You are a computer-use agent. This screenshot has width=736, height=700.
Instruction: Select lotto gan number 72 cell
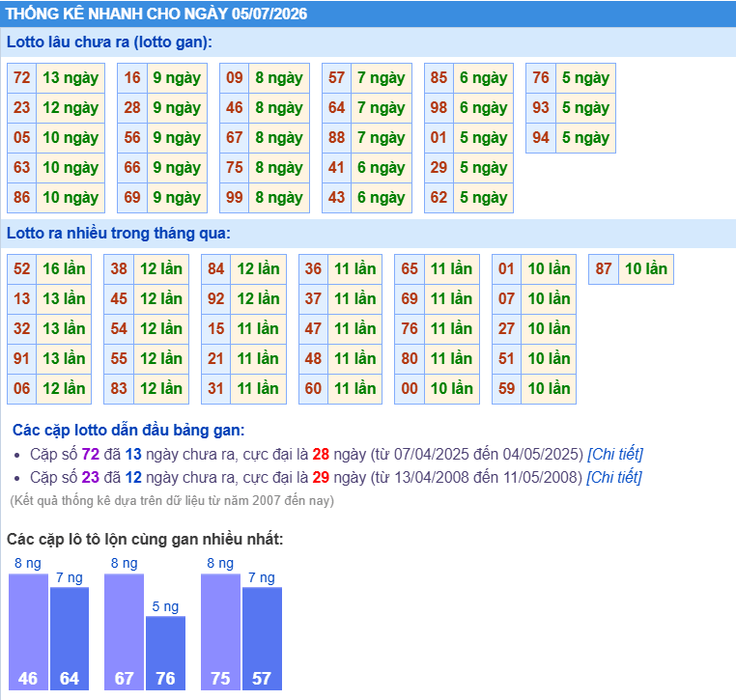click(x=22, y=78)
